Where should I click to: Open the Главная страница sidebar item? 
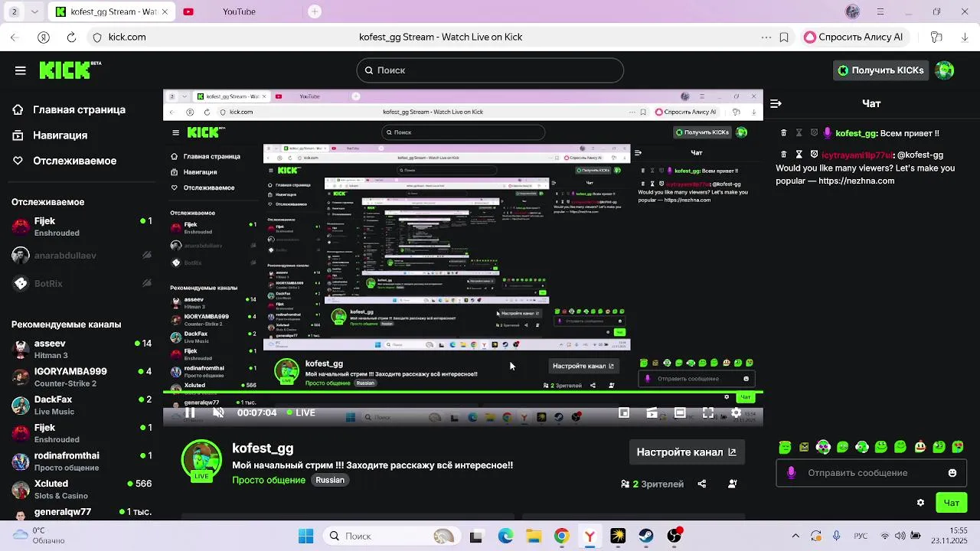click(x=69, y=109)
